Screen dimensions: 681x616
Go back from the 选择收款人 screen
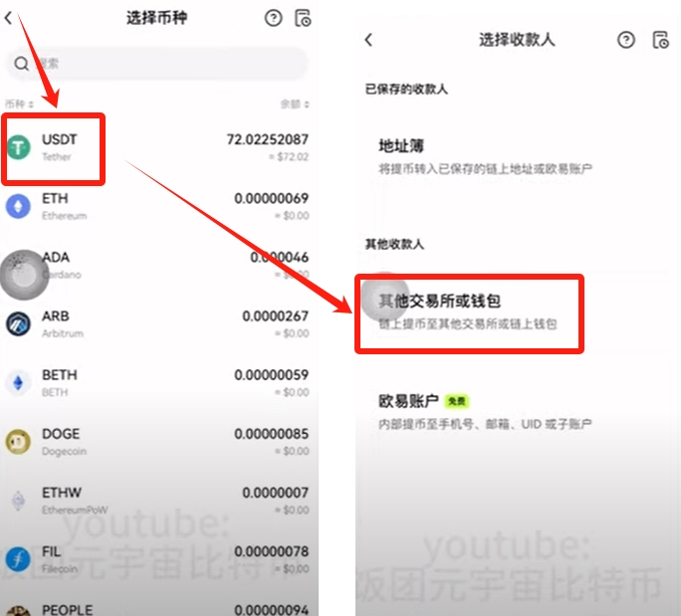368,40
